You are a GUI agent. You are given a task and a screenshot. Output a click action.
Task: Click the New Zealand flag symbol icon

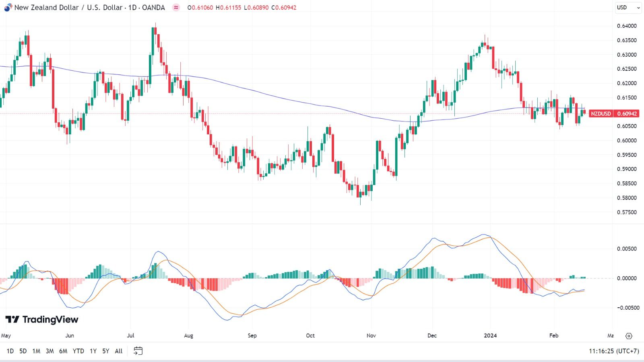coord(8,7)
